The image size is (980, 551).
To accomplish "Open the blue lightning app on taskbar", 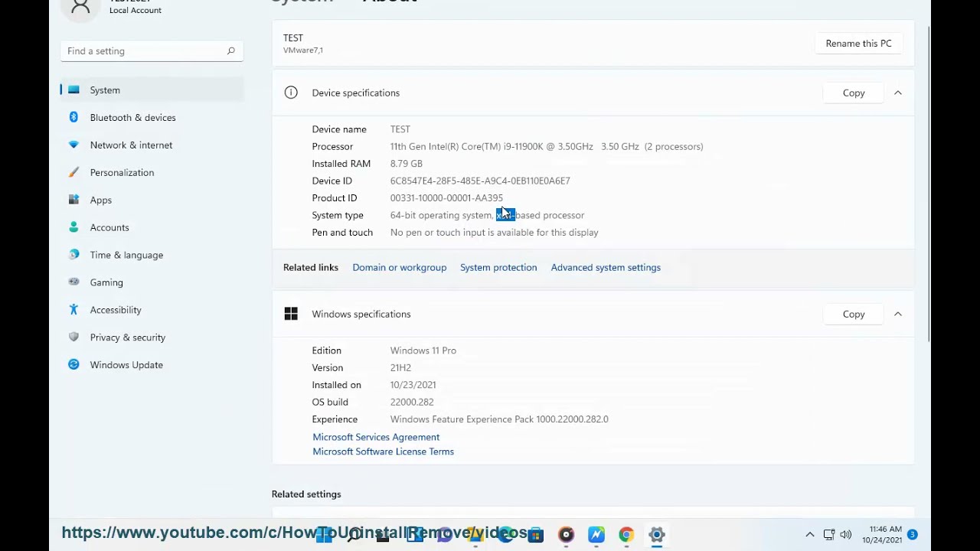I will (x=596, y=535).
